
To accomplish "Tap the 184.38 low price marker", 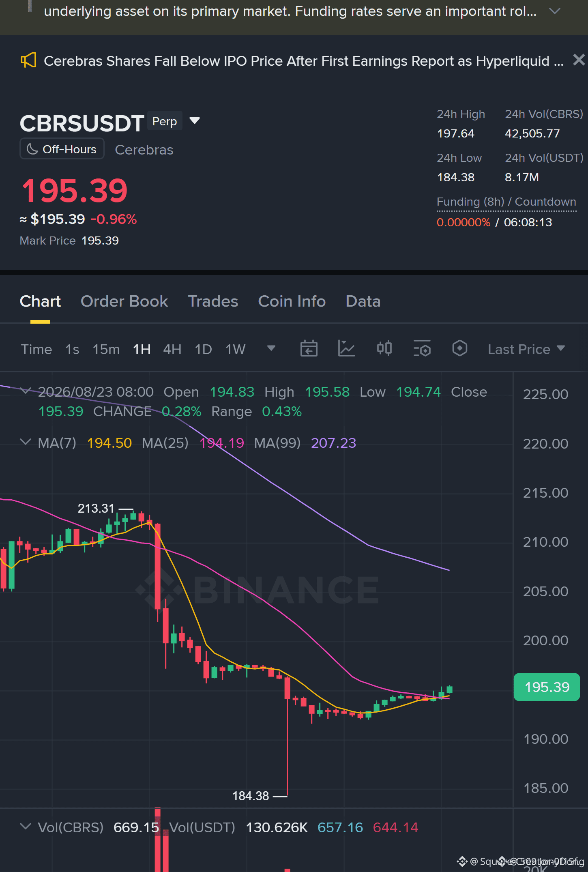I will point(251,796).
